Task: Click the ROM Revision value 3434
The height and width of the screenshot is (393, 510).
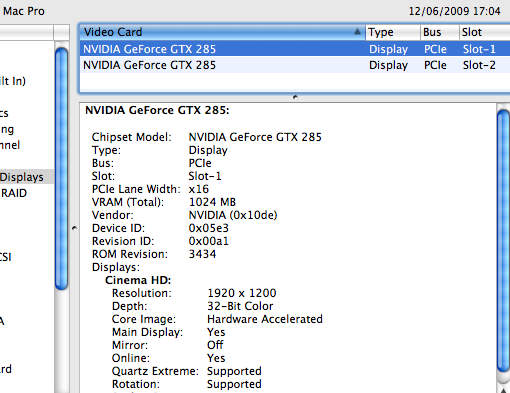Action: click(202, 254)
